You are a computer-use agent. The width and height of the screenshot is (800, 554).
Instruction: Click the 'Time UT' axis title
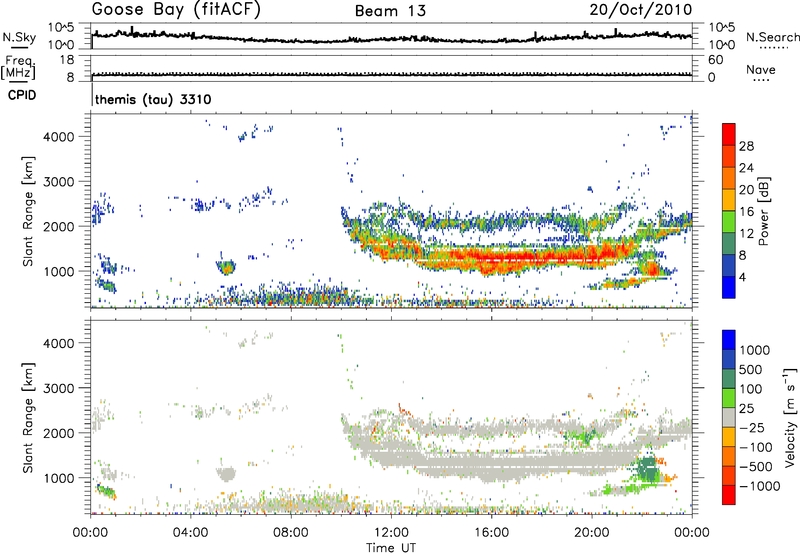click(x=391, y=547)
